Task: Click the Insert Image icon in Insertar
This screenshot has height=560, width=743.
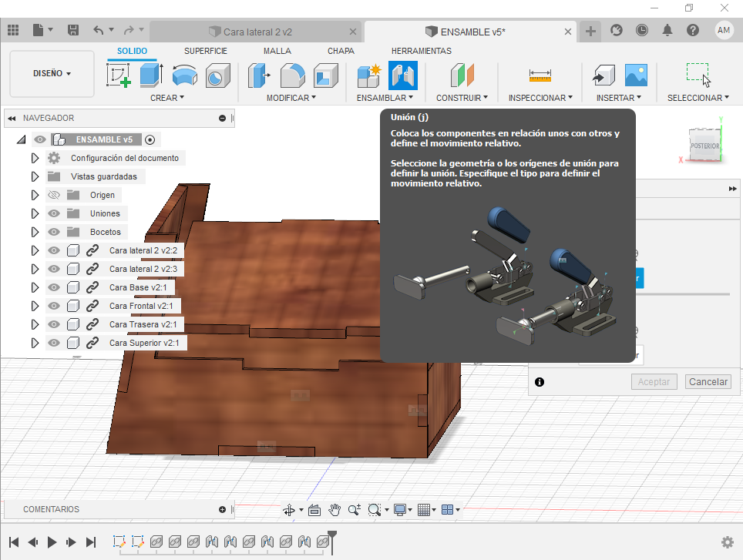Action: [x=636, y=75]
